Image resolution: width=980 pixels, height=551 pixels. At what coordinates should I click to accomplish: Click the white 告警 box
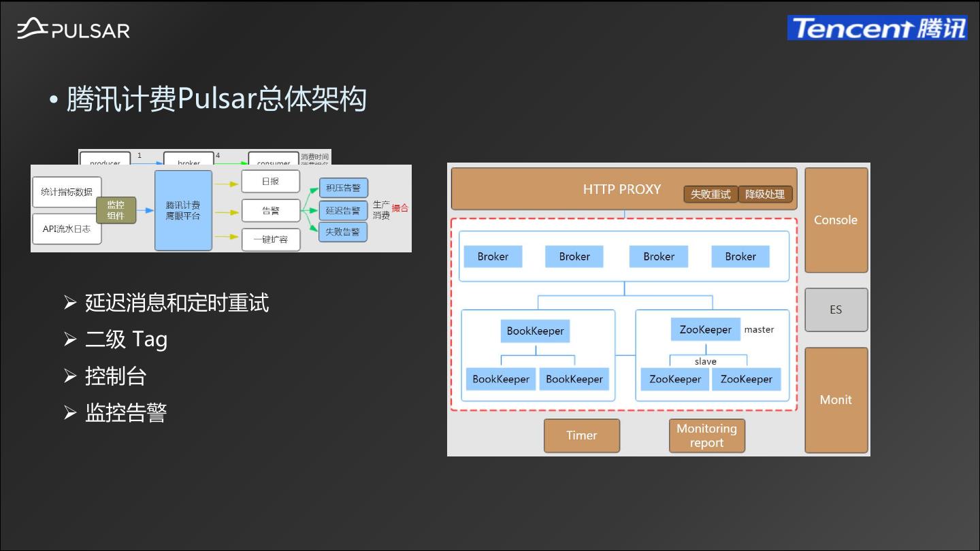tap(270, 211)
